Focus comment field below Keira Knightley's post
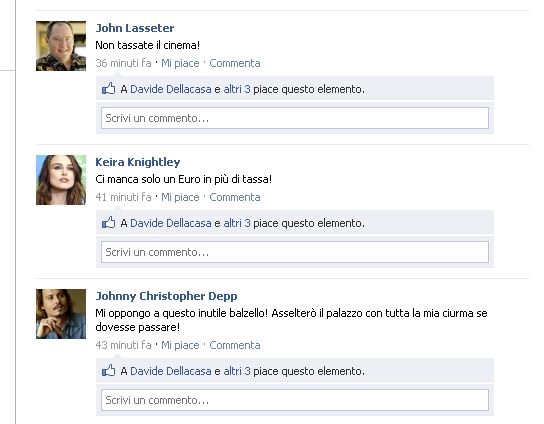The height and width of the screenshot is (424, 544). coord(295,252)
